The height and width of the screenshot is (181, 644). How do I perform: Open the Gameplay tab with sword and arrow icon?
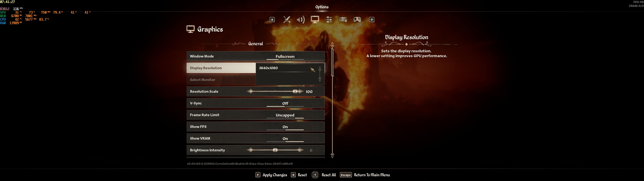287,20
